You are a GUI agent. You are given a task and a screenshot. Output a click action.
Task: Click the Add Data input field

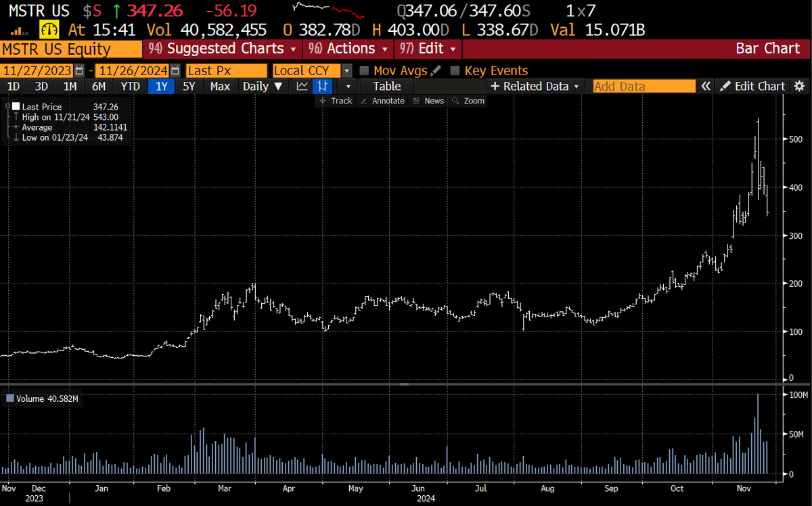coord(644,86)
